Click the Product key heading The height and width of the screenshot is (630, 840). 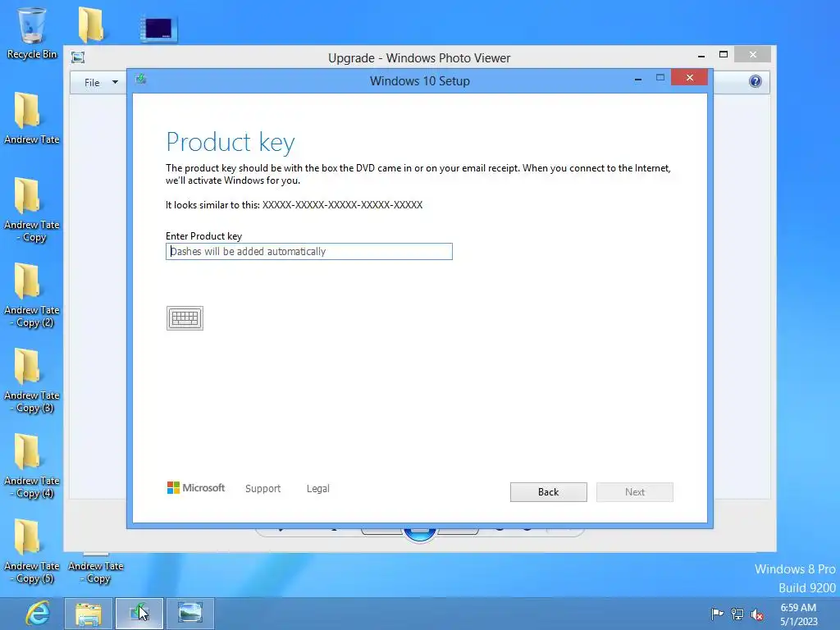pos(231,142)
